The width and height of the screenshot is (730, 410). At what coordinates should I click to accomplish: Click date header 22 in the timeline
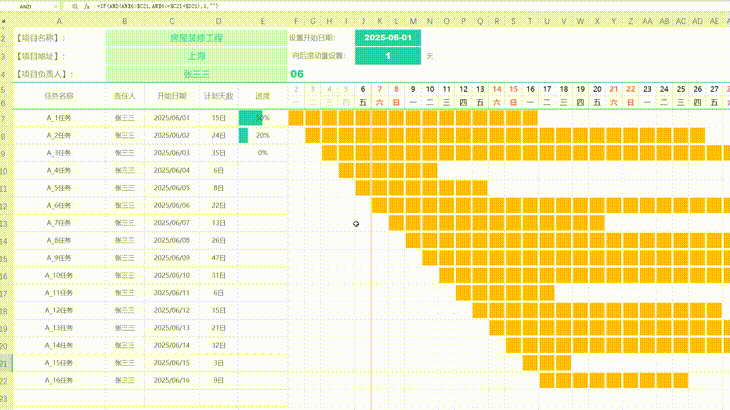point(630,89)
